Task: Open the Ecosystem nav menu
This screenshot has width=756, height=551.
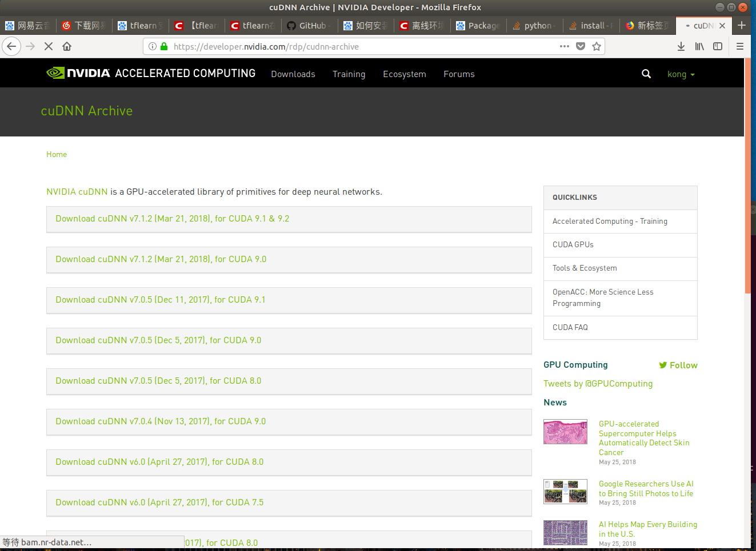Action: (405, 74)
